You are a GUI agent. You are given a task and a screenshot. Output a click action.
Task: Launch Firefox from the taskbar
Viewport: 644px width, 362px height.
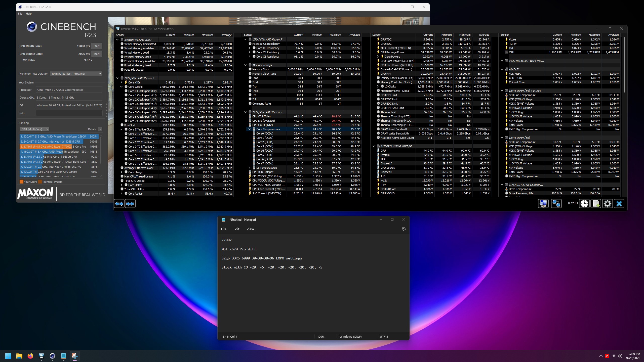click(30, 356)
